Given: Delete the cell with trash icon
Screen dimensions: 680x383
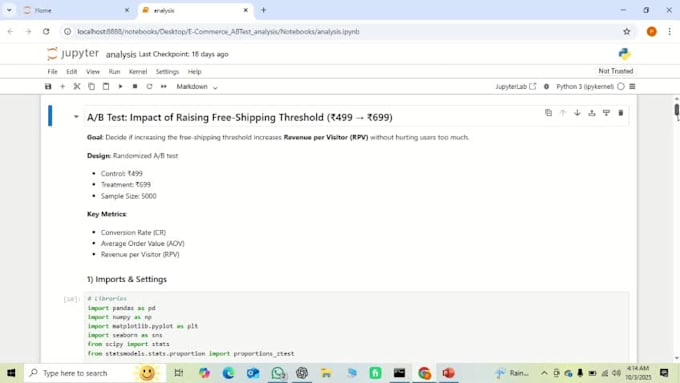Looking at the screenshot, I should pos(621,113).
